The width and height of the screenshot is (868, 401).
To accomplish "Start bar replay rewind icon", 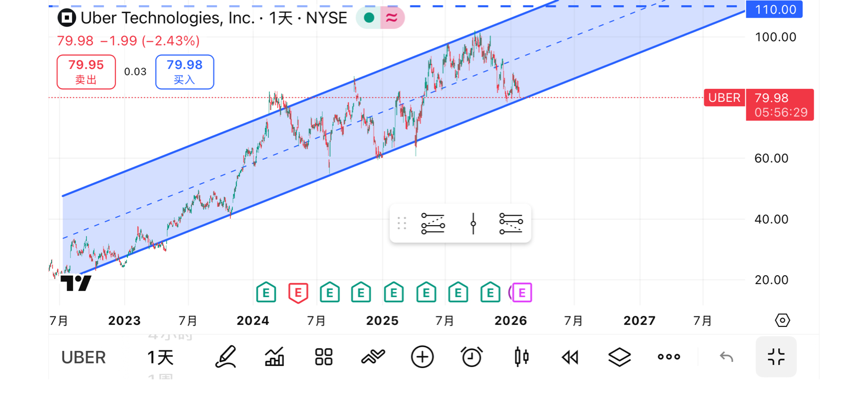I will [x=570, y=357].
